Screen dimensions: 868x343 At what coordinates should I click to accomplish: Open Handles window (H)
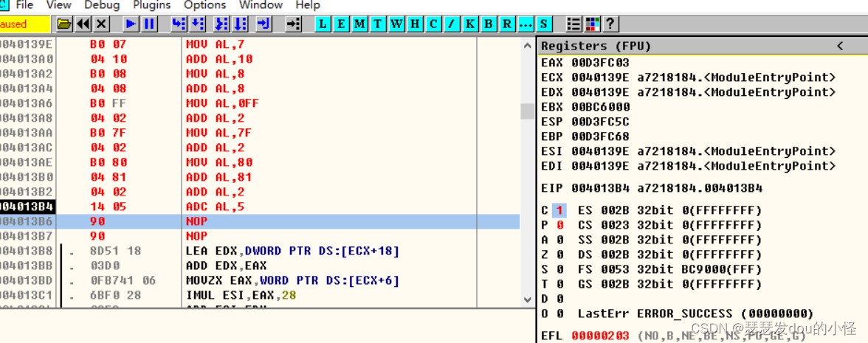coord(415,24)
